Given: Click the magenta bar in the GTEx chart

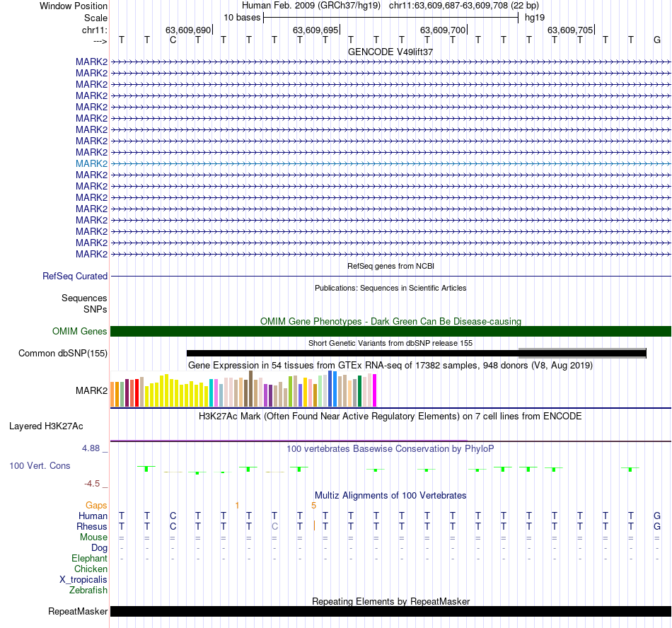Looking at the screenshot, I should [375, 390].
